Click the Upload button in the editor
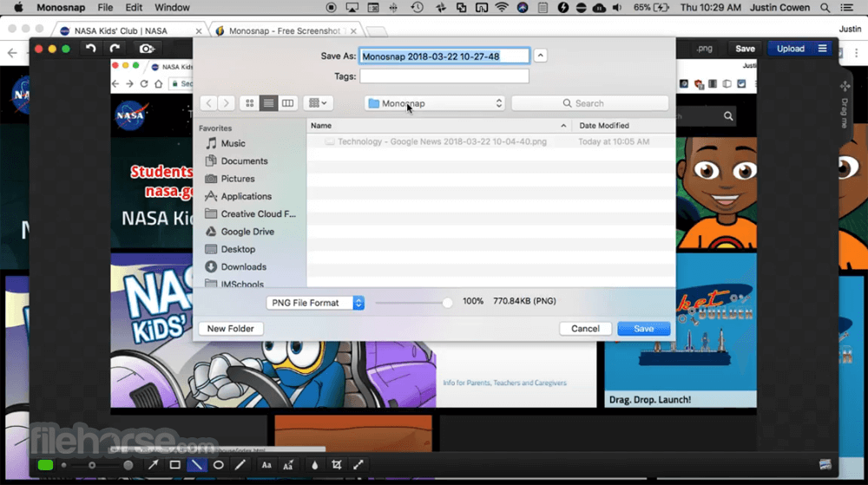The image size is (868, 485). click(x=791, y=49)
